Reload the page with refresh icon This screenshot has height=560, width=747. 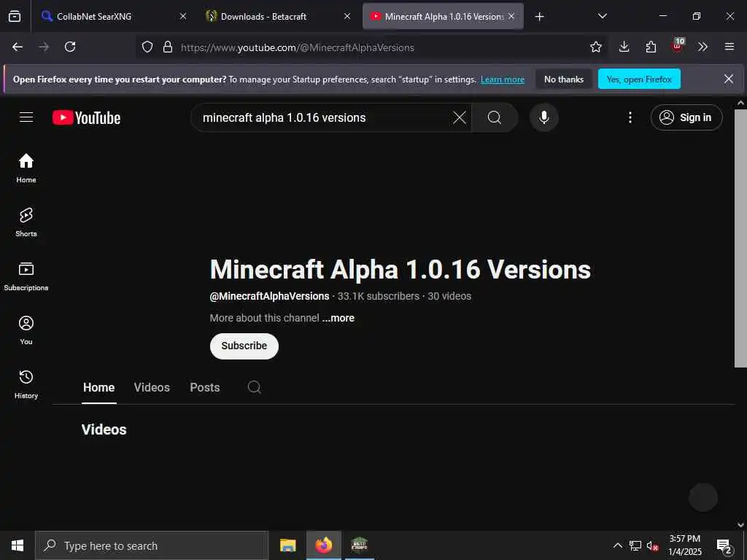point(70,47)
